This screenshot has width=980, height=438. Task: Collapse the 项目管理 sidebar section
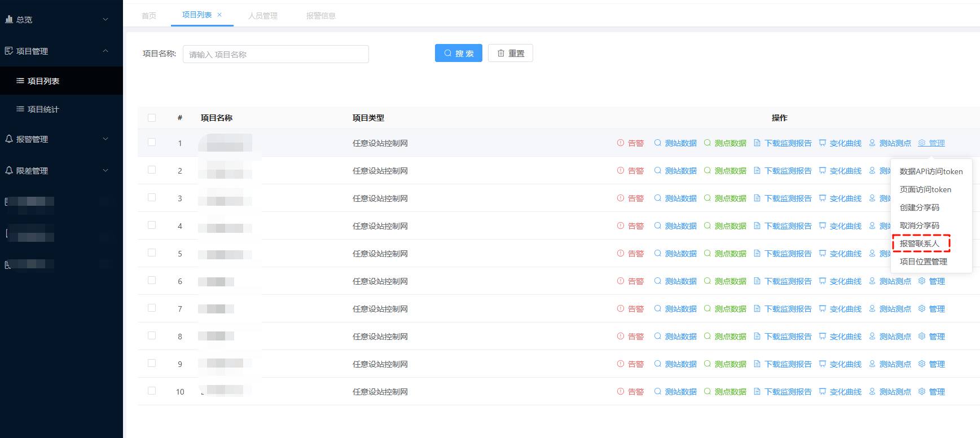click(56, 51)
